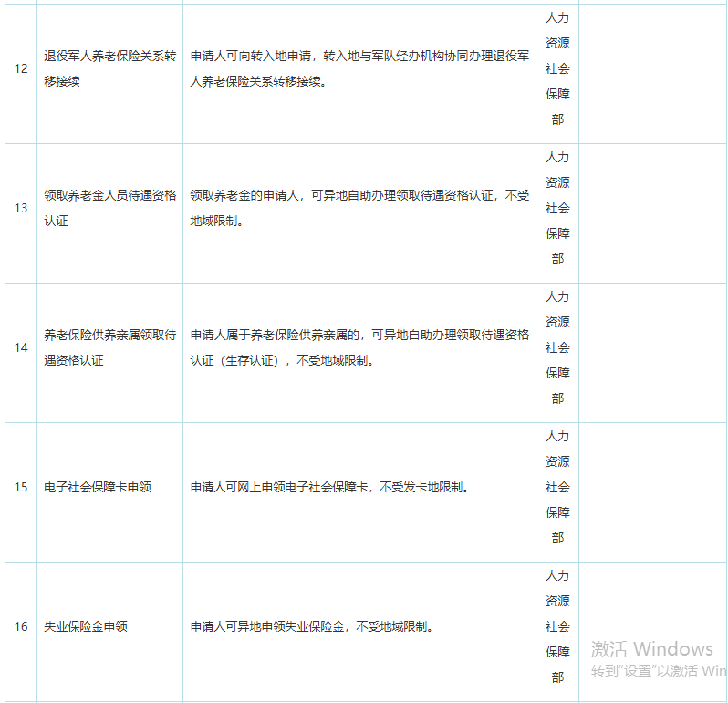Screen dimensions: 728x703
Task: Click item name 电子社会保障卡申领
Action: [98, 487]
